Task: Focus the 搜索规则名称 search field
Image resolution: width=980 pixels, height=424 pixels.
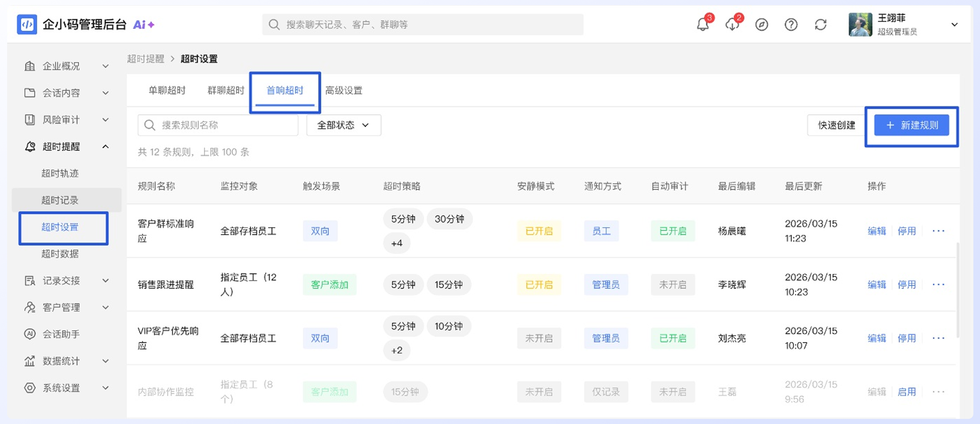Action: (x=218, y=125)
